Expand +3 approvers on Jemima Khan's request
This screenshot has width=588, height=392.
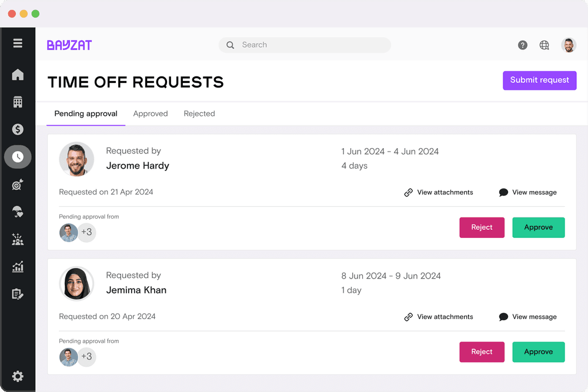click(86, 357)
